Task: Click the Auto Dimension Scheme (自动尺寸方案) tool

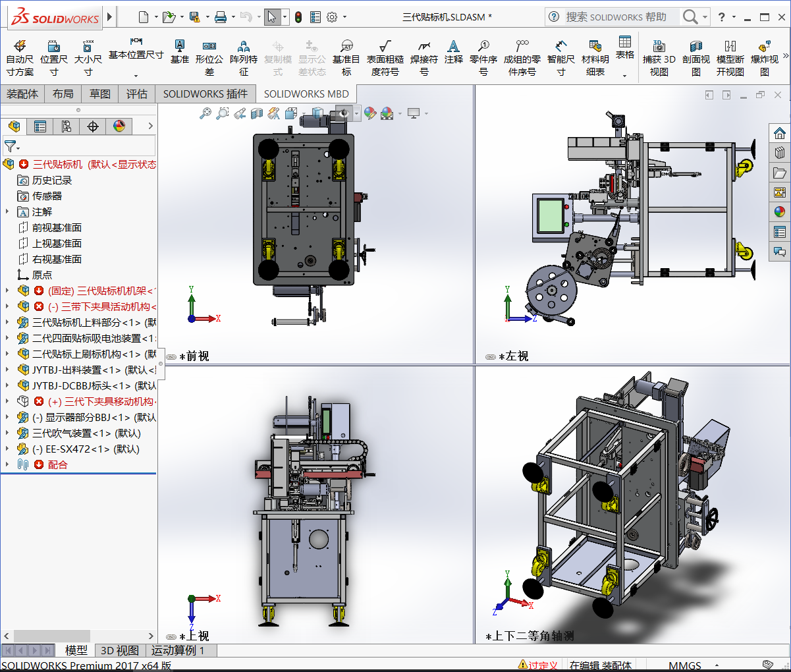Action: (20, 58)
